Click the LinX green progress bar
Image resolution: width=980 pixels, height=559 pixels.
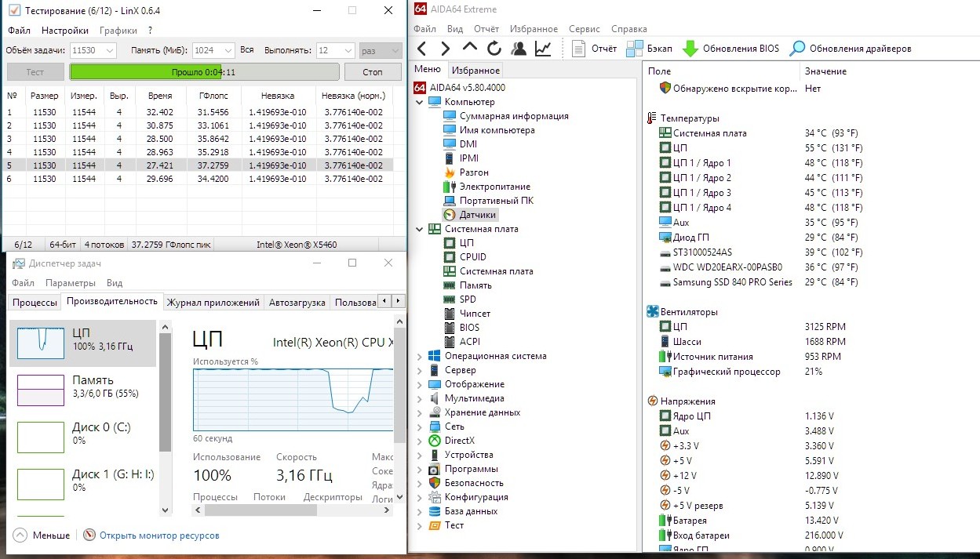(x=204, y=72)
